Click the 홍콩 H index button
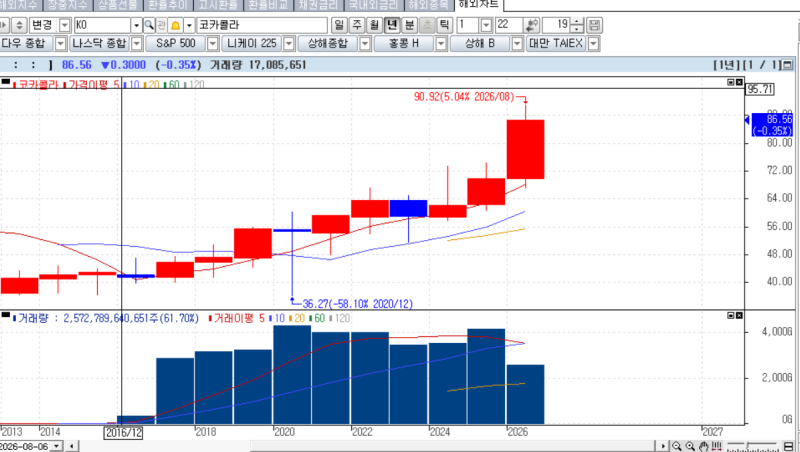 click(404, 44)
